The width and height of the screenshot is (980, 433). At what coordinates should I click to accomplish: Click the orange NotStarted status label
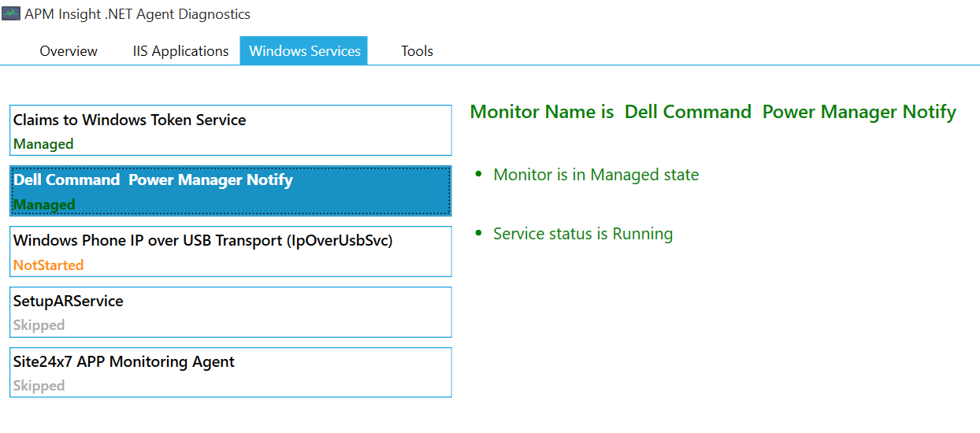click(48, 265)
